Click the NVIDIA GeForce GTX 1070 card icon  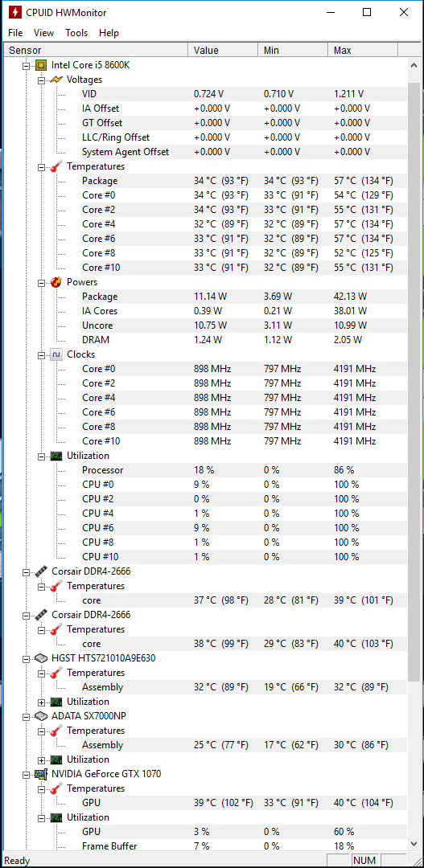pyautogui.click(x=41, y=773)
